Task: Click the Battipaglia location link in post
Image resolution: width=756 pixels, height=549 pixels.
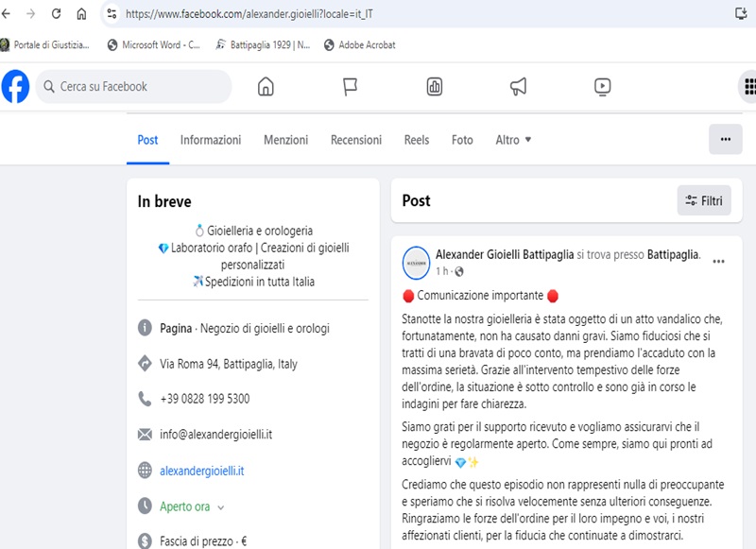Action: pyautogui.click(x=673, y=254)
